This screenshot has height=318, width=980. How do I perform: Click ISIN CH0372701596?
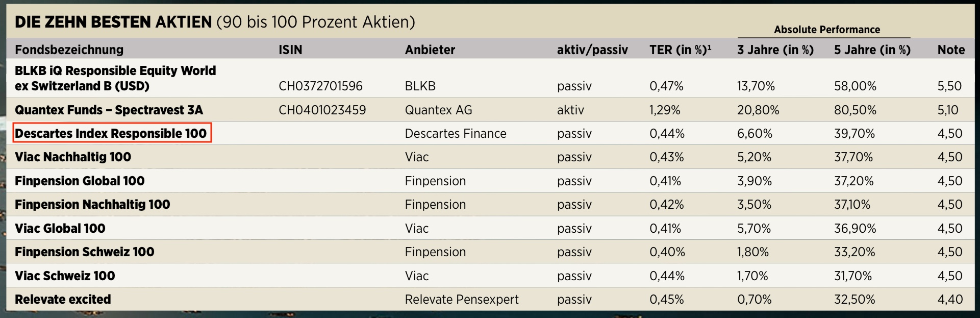pos(320,86)
